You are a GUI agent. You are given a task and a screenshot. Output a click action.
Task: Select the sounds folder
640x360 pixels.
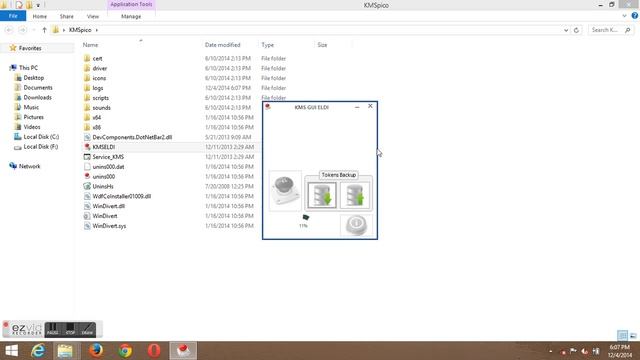tap(101, 107)
